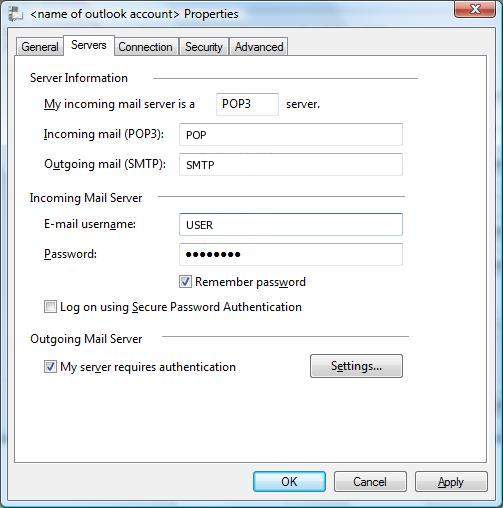Image resolution: width=503 pixels, height=508 pixels.
Task: Open outgoing server Settings button
Action: 356,366
